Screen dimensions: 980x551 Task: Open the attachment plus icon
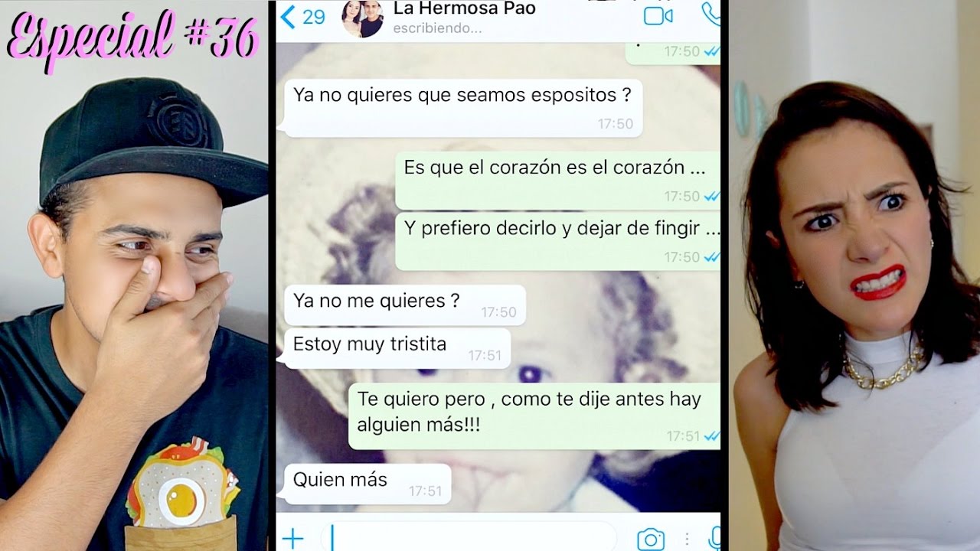click(292, 539)
